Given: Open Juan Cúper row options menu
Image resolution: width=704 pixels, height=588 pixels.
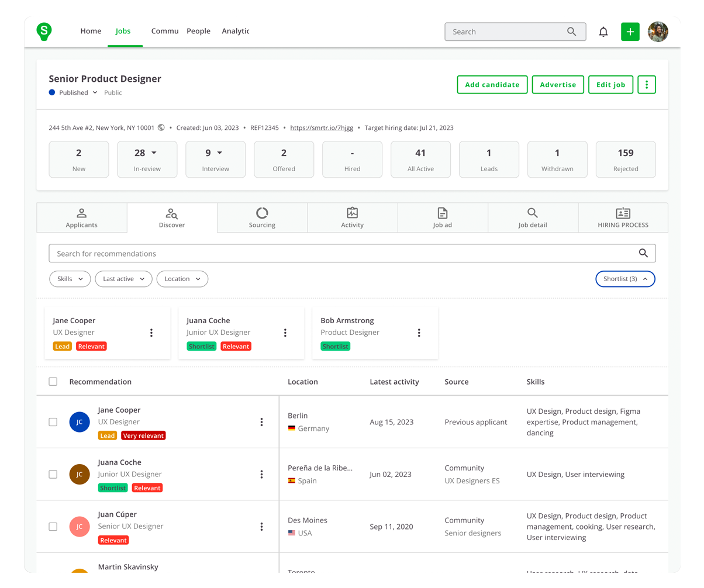Looking at the screenshot, I should click(261, 527).
